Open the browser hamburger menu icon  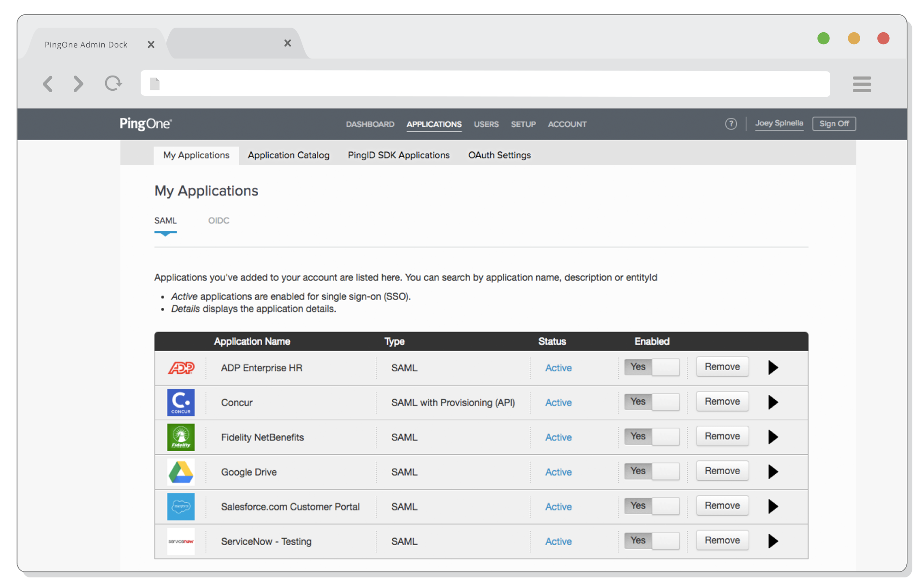tap(862, 84)
